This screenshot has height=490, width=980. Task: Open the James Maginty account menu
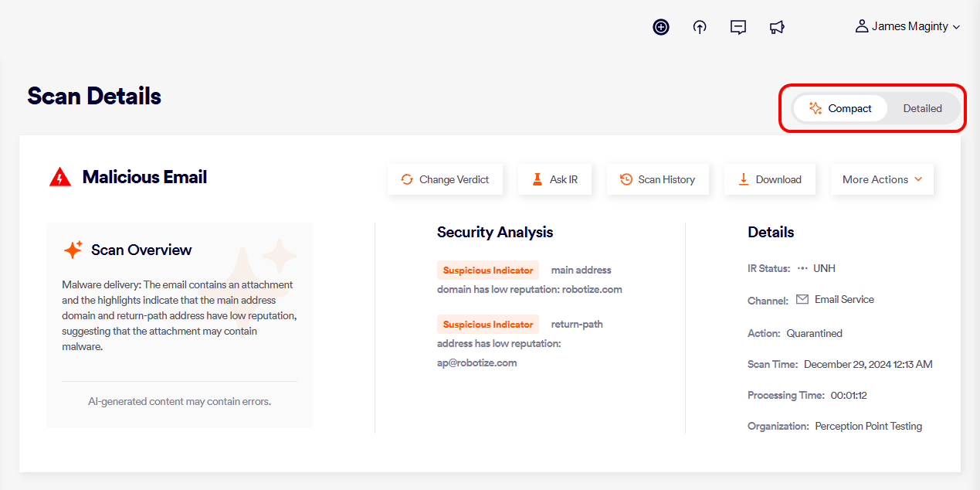coord(908,26)
